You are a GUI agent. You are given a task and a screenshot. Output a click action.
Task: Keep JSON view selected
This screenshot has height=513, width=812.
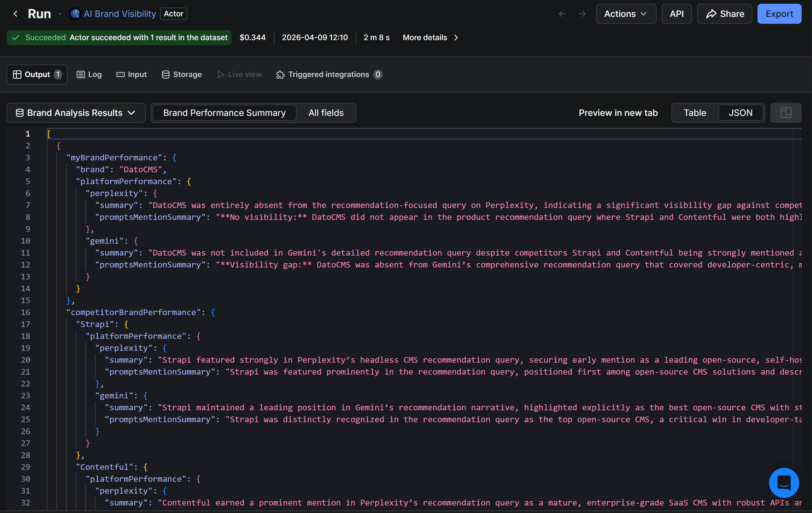click(x=741, y=112)
